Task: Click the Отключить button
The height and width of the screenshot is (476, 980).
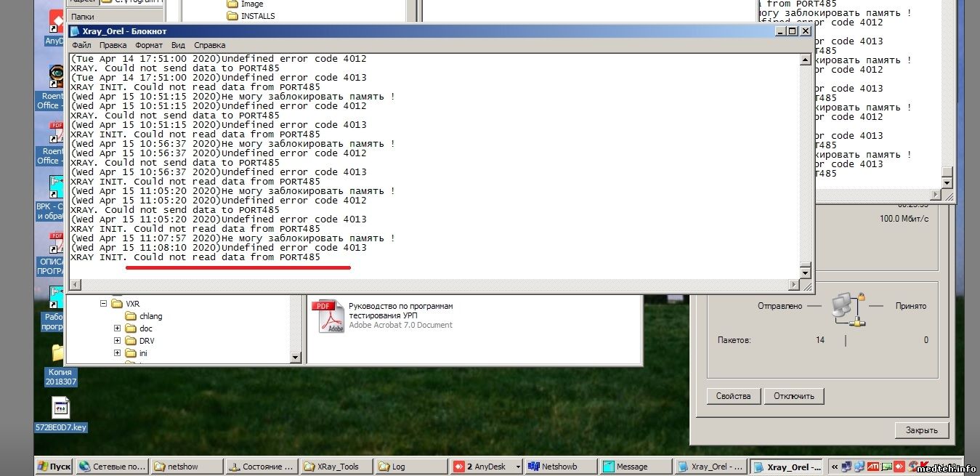Action: (794, 396)
